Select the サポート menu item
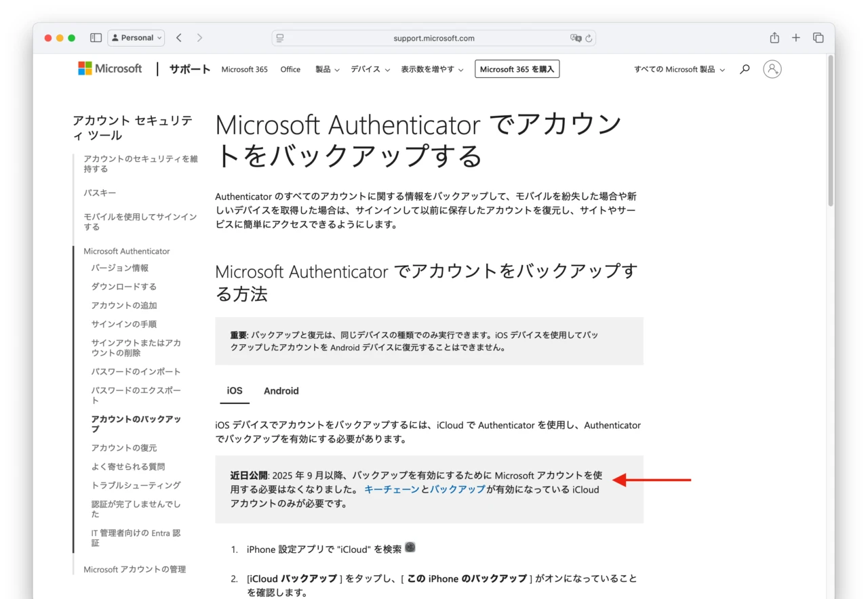Viewport: 868px width, 599px height. coord(189,68)
